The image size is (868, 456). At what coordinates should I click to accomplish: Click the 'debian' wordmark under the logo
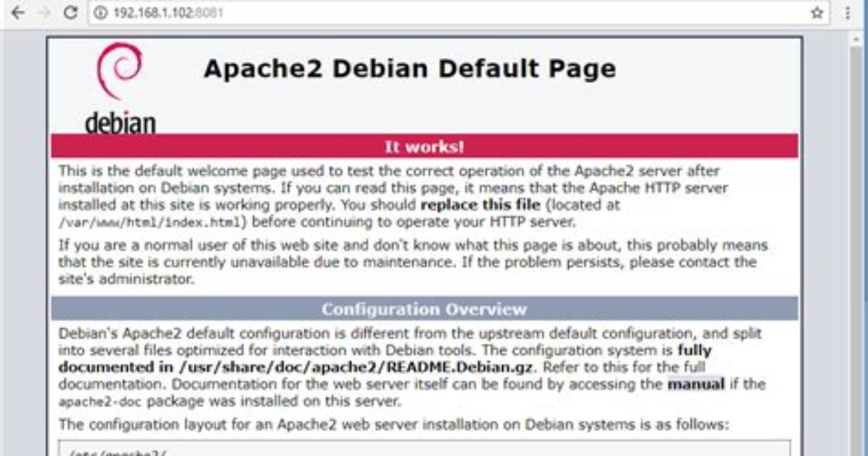point(120,123)
